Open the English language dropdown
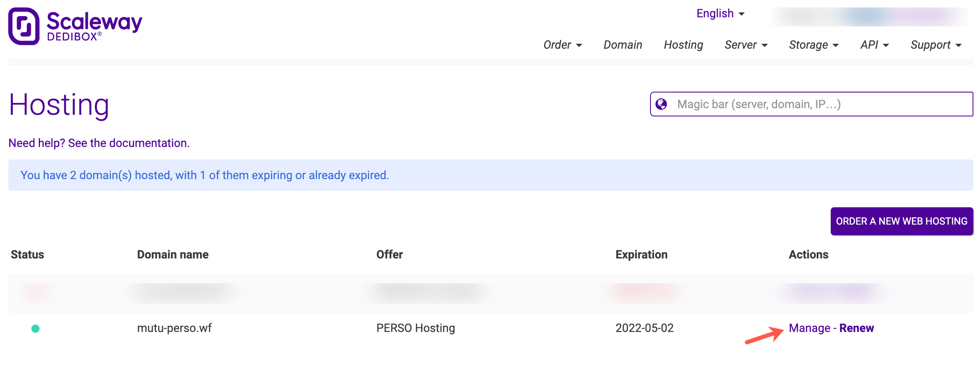Screen dimensions: 980x365 point(721,14)
